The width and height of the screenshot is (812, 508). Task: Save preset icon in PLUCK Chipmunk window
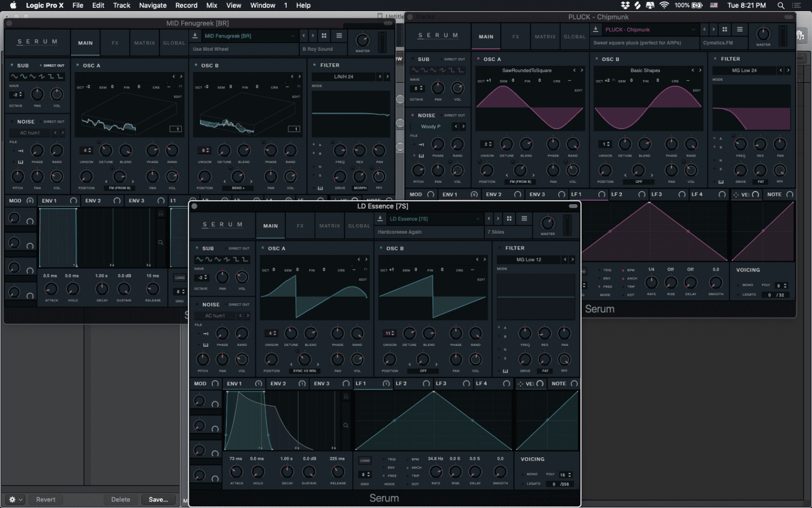(x=596, y=29)
